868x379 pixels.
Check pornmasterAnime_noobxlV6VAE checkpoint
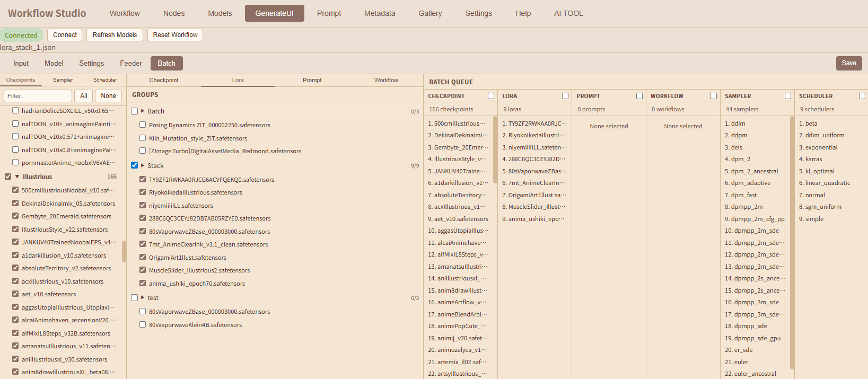pos(15,162)
